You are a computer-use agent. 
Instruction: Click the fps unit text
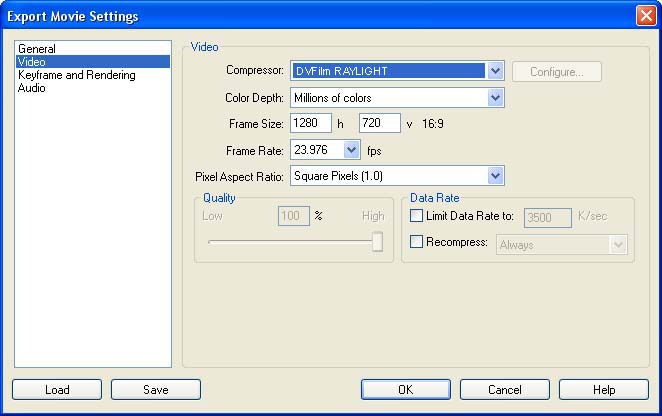pos(374,151)
